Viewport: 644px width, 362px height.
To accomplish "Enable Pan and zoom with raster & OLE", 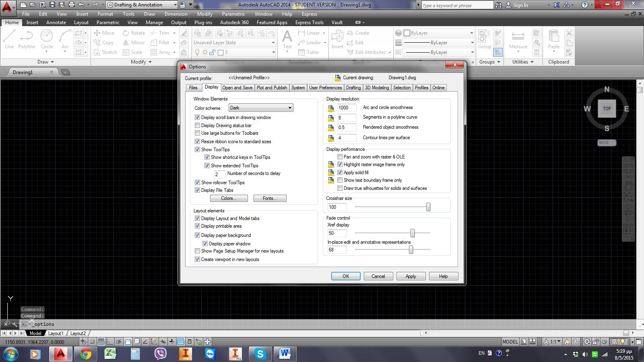I will coord(340,157).
